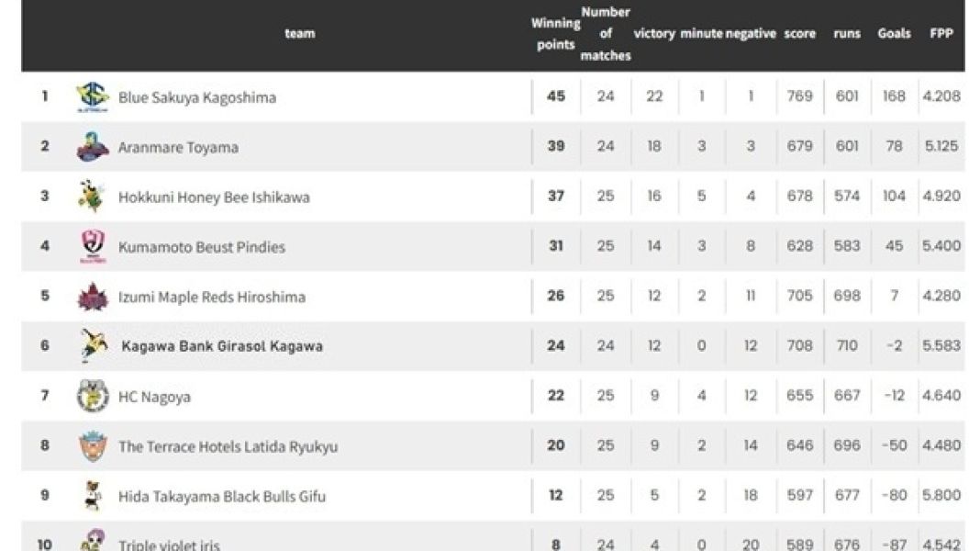The image size is (980, 551).
Task: Click the Kumamoto Beust Pindies logo
Action: tap(92, 247)
